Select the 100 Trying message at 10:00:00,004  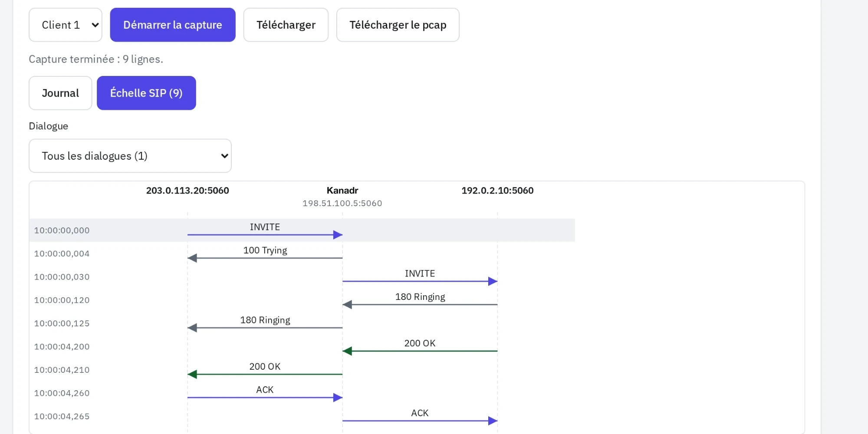(x=265, y=253)
